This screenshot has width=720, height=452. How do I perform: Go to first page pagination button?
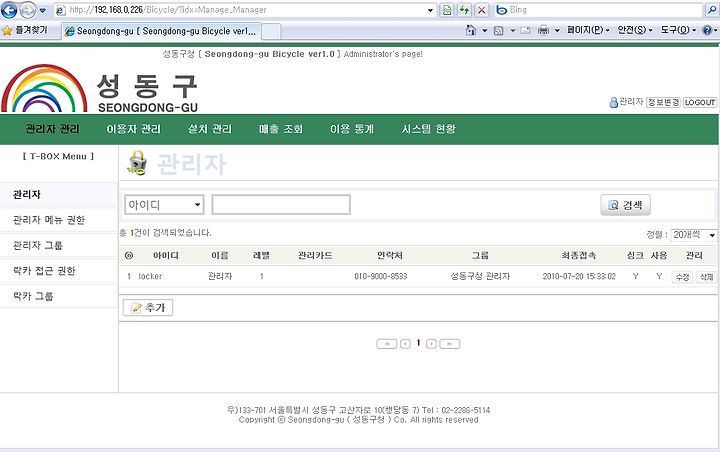[x=387, y=344]
